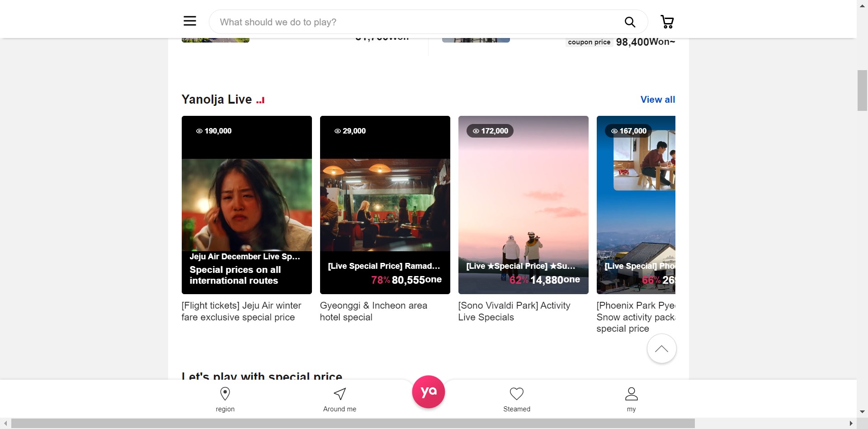
Task: Click the horizontal scrollbar right arrow
Action: click(x=851, y=424)
